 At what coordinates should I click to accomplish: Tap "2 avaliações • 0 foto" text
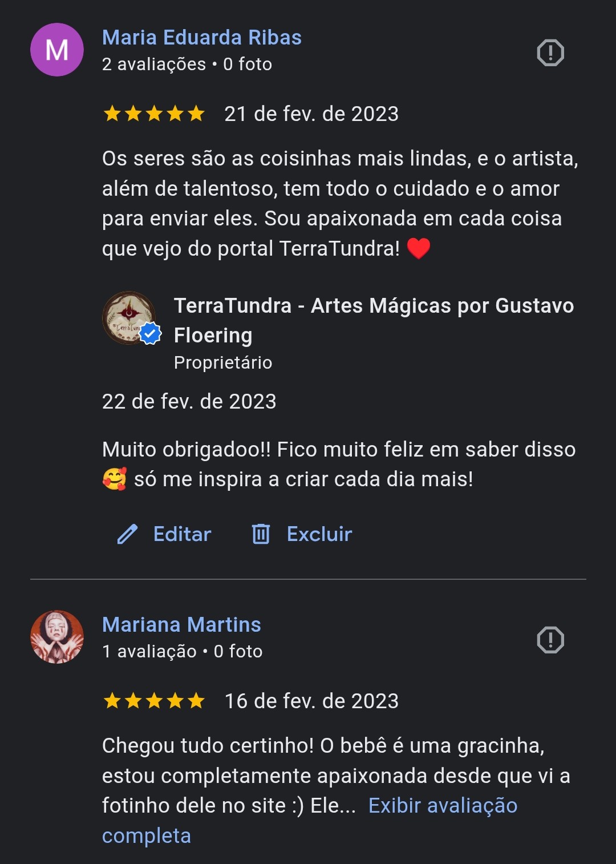click(187, 64)
